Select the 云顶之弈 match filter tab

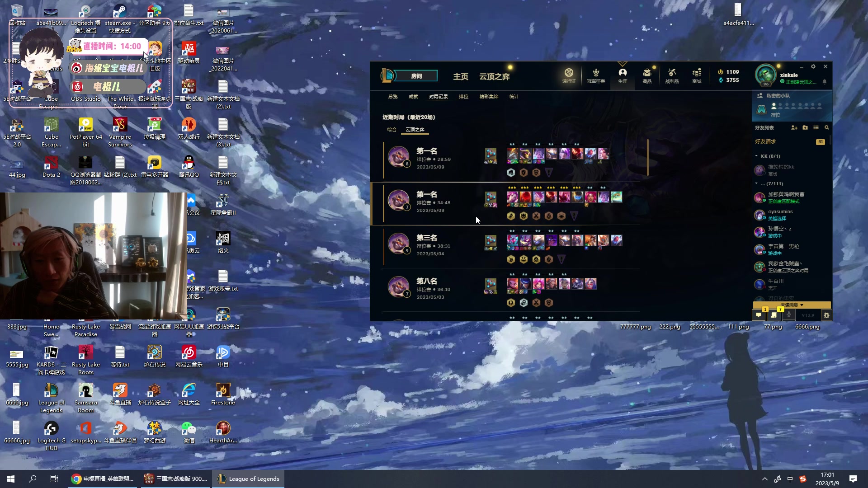[415, 130]
